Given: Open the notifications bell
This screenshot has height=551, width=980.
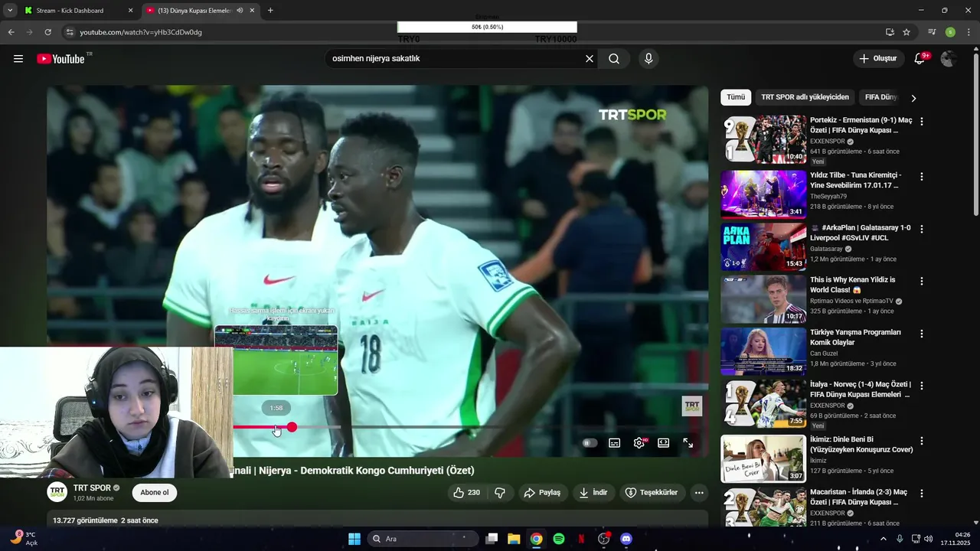Looking at the screenshot, I should coord(920,59).
